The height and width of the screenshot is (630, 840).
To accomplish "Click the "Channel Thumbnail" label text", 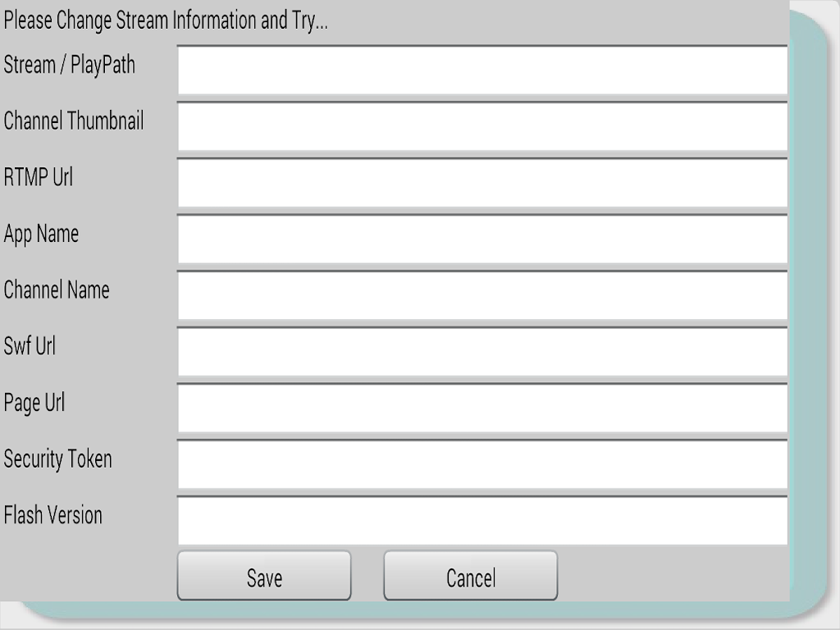I will tap(74, 121).
